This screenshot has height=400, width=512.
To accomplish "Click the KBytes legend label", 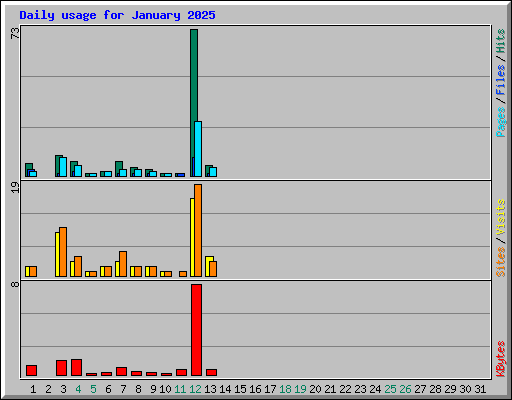I will coord(500,359).
